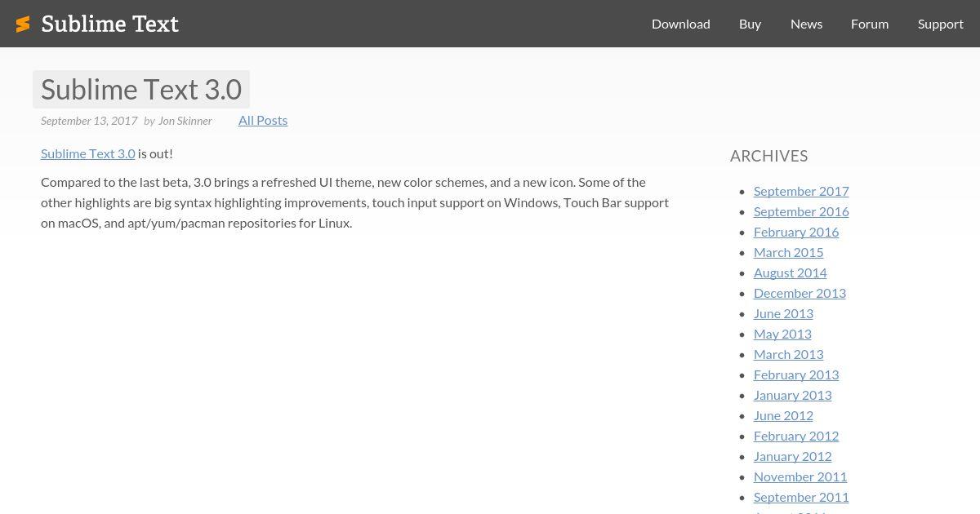This screenshot has width=980, height=514.
Task: Open the August 2014 archive
Action: [x=790, y=273]
